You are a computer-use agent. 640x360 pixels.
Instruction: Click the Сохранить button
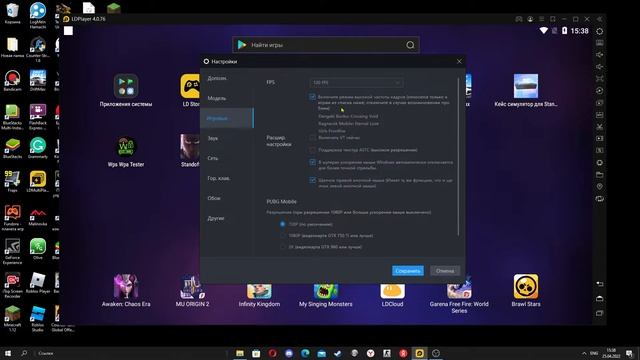point(408,271)
